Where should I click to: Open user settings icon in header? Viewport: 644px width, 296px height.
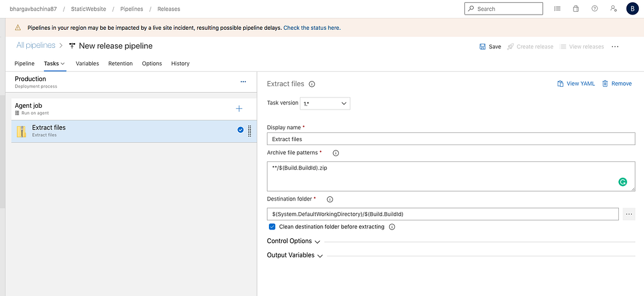tap(613, 9)
